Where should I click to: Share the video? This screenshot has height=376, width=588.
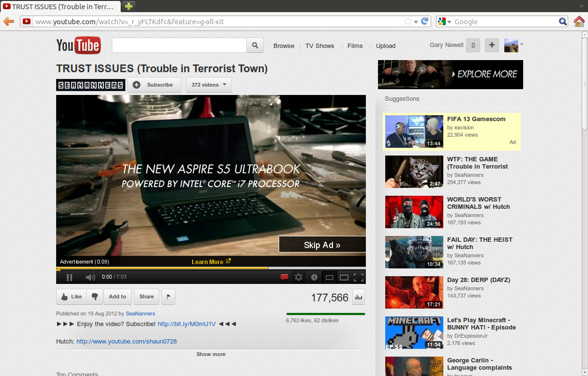147,297
